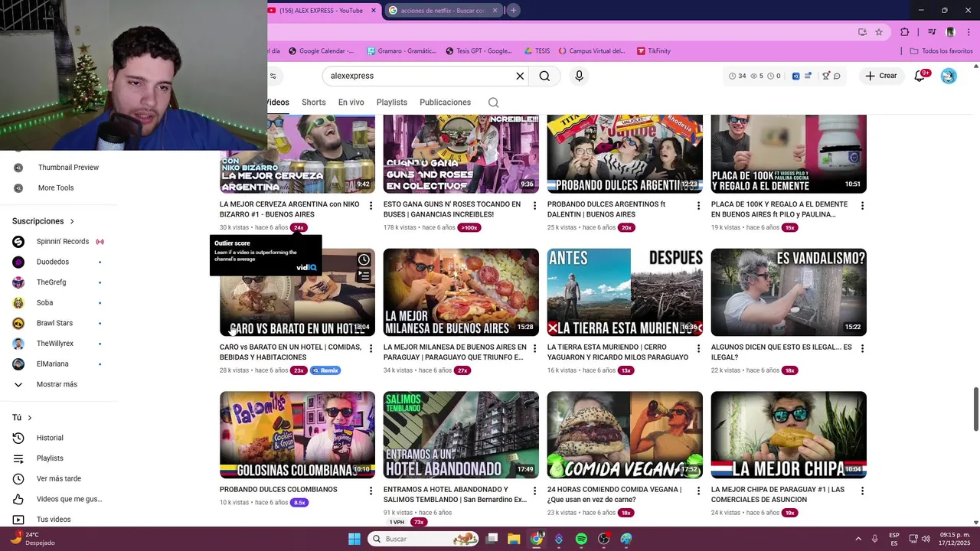The height and width of the screenshot is (551, 980).
Task: Switch to Publicaciones tab
Action: (x=445, y=103)
